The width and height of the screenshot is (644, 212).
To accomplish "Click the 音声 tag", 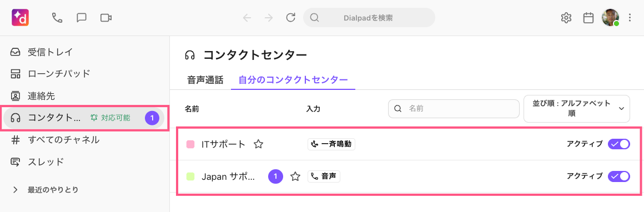I will (x=324, y=176).
